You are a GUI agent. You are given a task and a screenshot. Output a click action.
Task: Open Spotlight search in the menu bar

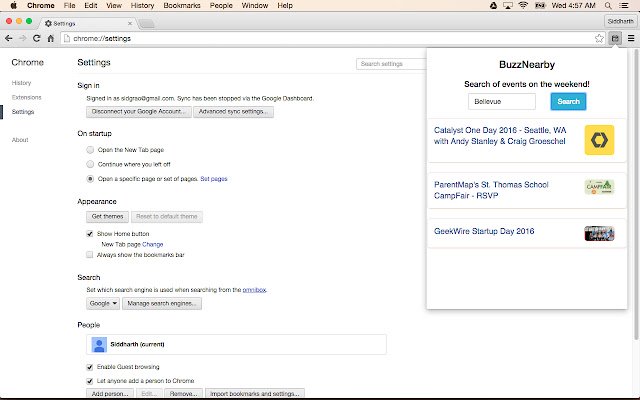[x=608, y=6]
